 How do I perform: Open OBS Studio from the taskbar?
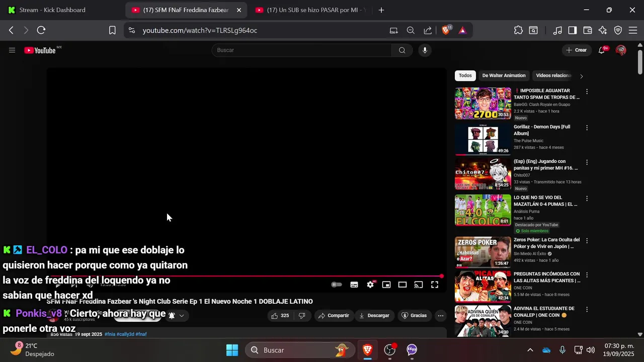coord(390,350)
